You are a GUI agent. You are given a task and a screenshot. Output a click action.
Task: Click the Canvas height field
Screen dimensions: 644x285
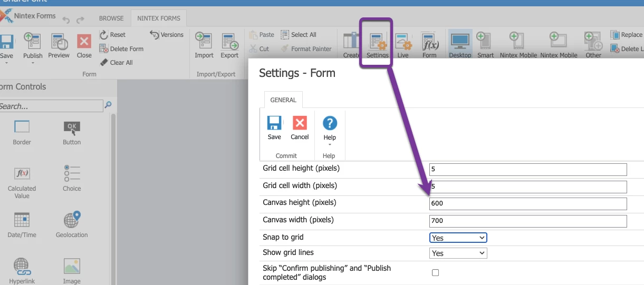coord(528,204)
